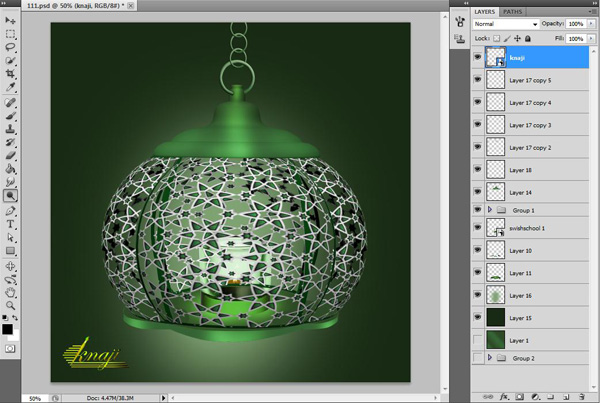Toggle visibility of Layer 15

pyautogui.click(x=477, y=320)
